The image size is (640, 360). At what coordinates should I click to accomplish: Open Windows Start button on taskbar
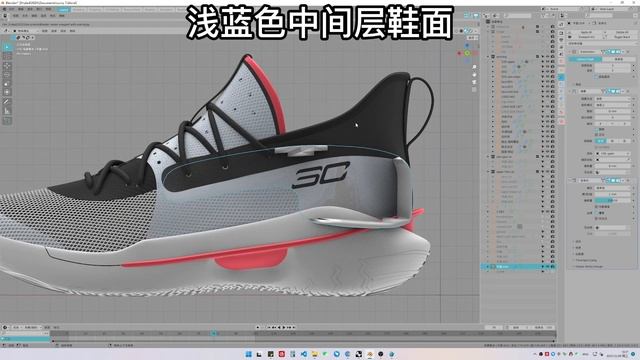[x=248, y=354]
